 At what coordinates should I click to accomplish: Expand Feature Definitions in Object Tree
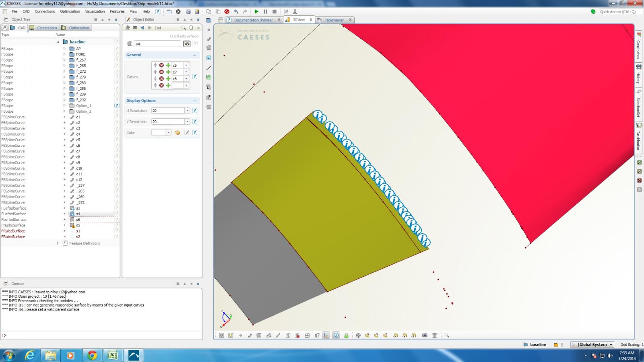coord(58,243)
